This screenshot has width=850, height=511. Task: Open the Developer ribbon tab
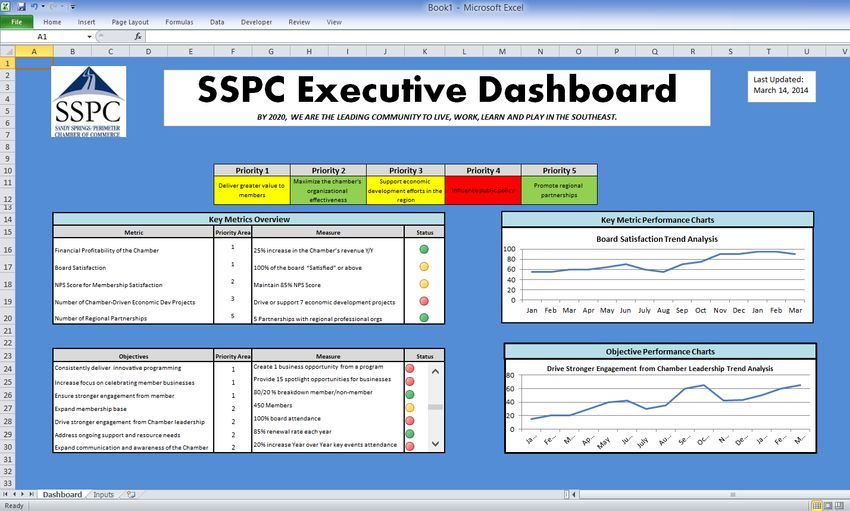[x=256, y=22]
